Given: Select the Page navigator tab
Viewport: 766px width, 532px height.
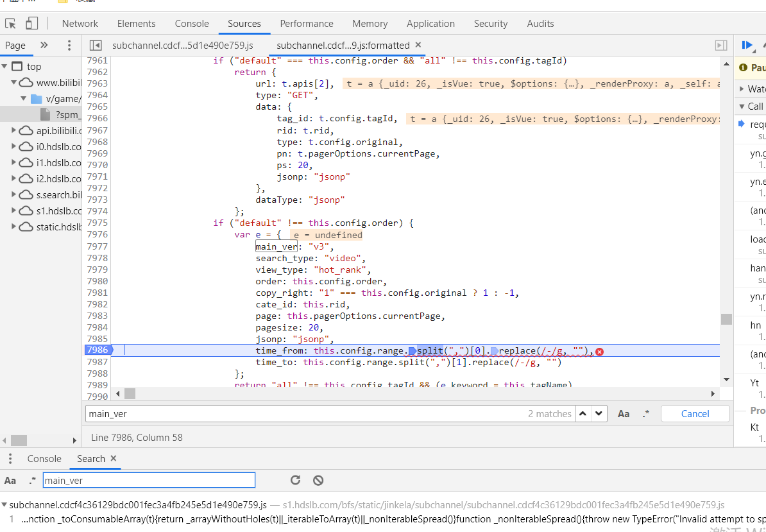Looking at the screenshot, I should [x=15, y=46].
